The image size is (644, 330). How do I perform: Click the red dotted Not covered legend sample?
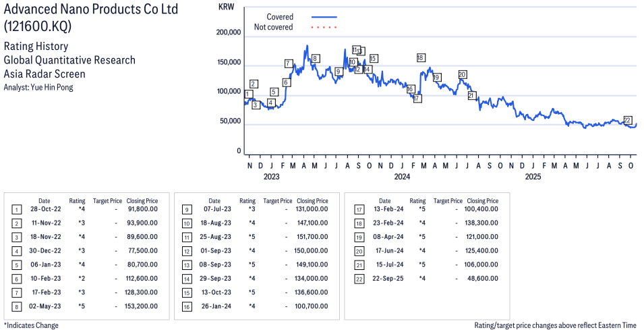[324, 28]
